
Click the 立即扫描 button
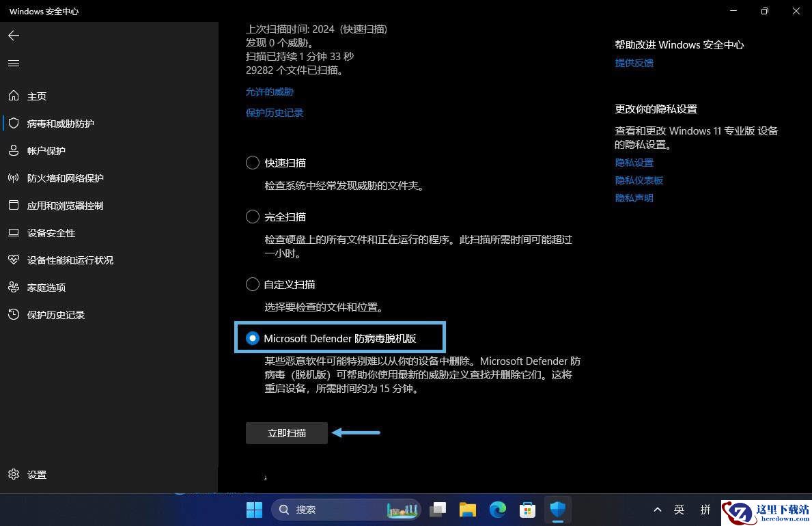(x=286, y=433)
